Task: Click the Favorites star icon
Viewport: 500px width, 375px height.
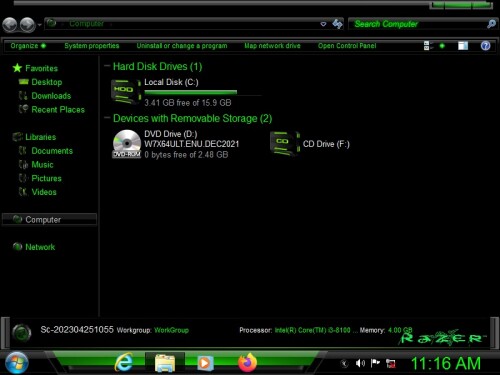Action: pos(17,68)
